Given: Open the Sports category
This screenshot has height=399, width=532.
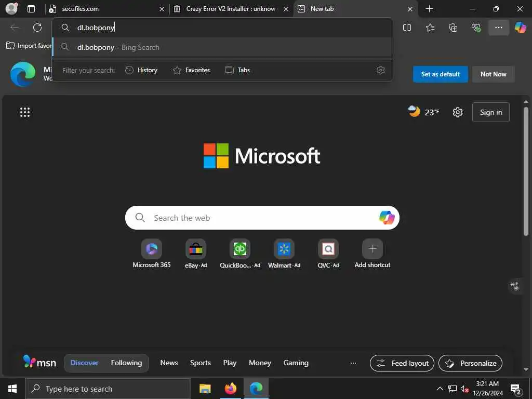Looking at the screenshot, I should (x=200, y=363).
